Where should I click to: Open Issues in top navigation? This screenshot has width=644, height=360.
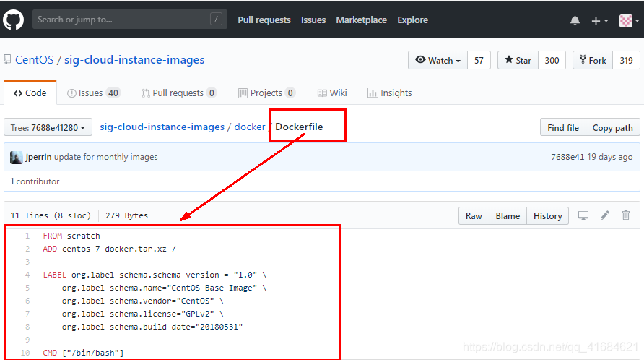coord(313,20)
